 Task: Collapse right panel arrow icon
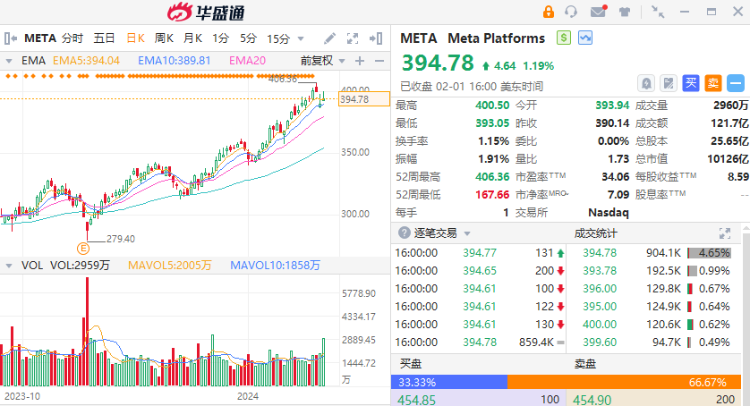click(376, 38)
